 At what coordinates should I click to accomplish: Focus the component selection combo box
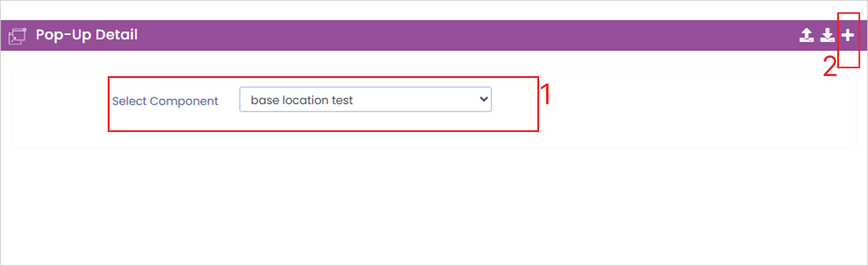[365, 99]
